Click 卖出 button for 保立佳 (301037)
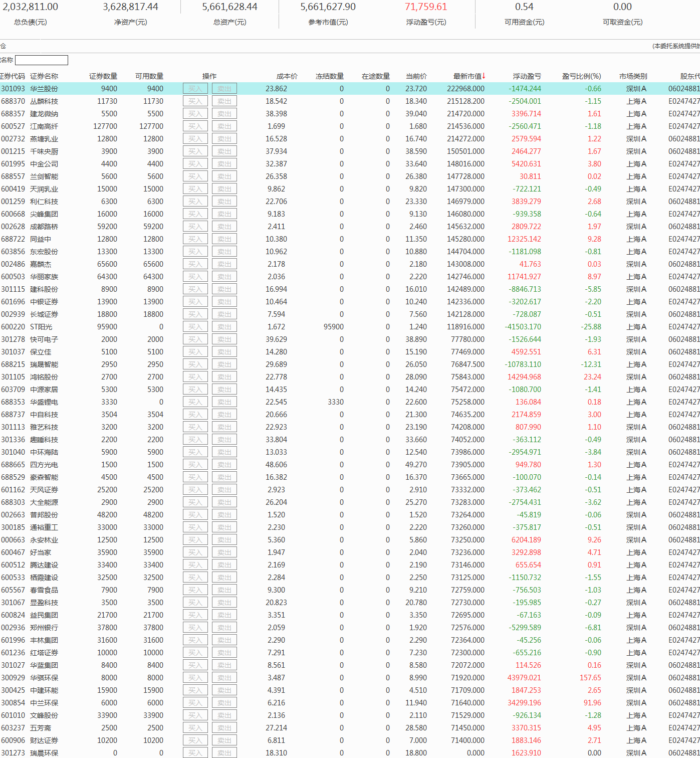700x758 pixels. coord(224,352)
